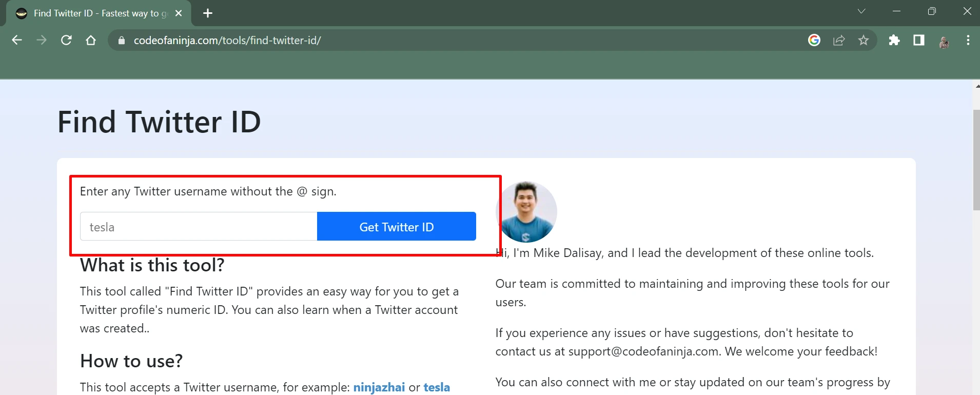Open the ninjazhai example link
980x395 pixels.
coord(379,387)
